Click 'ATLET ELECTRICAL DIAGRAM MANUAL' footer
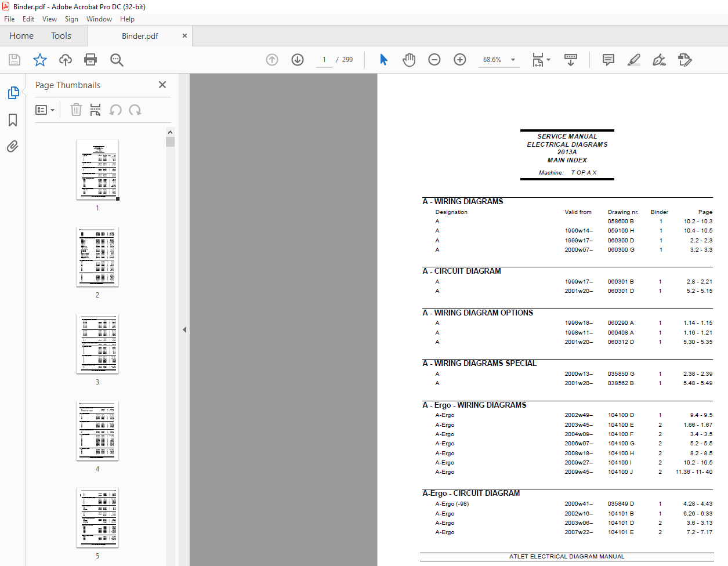 coord(567,556)
